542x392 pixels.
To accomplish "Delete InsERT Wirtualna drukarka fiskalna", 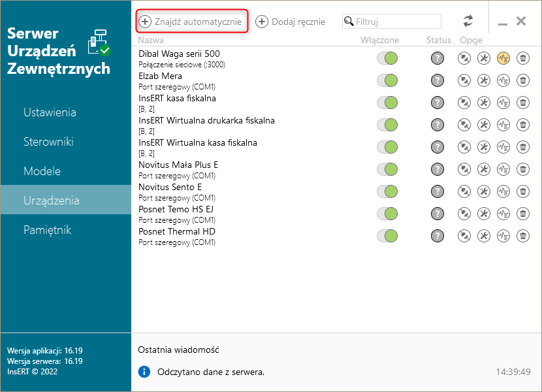I will point(523,125).
